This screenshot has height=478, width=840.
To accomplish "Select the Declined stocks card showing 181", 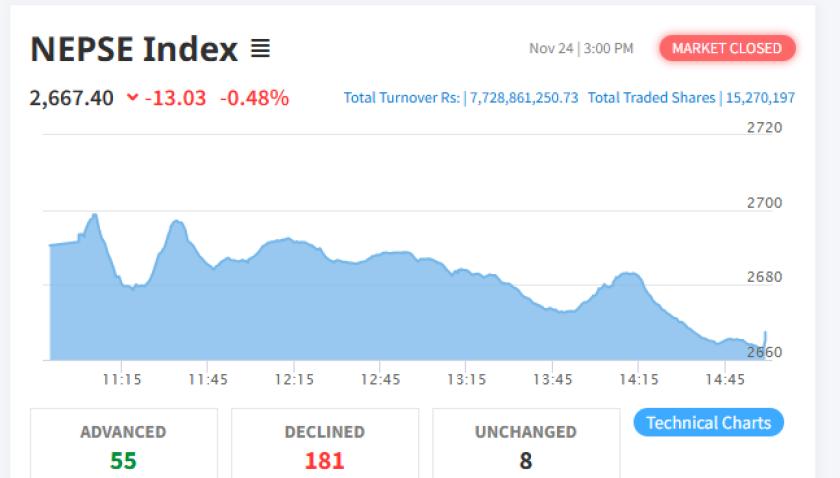I will point(324,446).
